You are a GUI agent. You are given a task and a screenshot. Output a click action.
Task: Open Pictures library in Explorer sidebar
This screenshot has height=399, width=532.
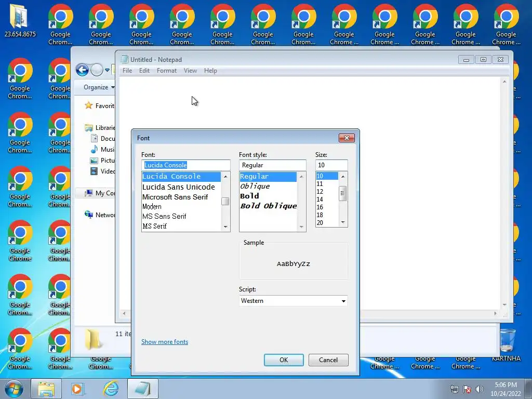pyautogui.click(x=103, y=160)
